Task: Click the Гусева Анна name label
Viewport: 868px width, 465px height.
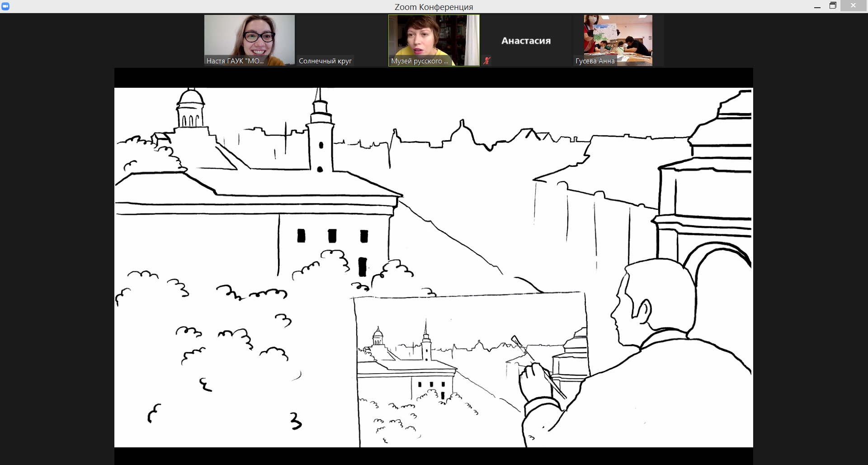Action: coord(595,61)
